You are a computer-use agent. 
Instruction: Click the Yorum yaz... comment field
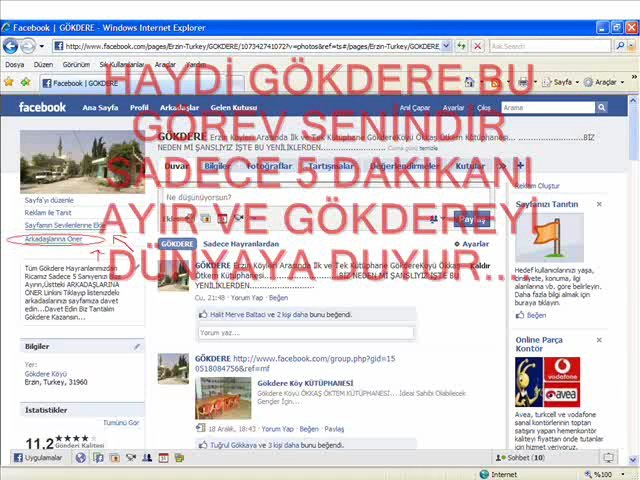pos(306,333)
